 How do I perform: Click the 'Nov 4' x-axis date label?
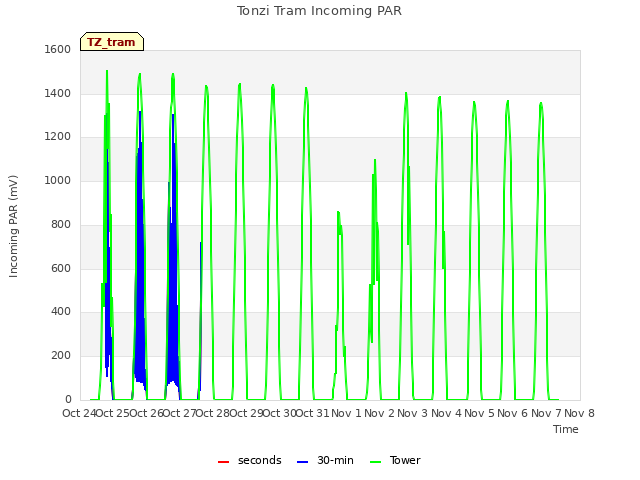446,413
